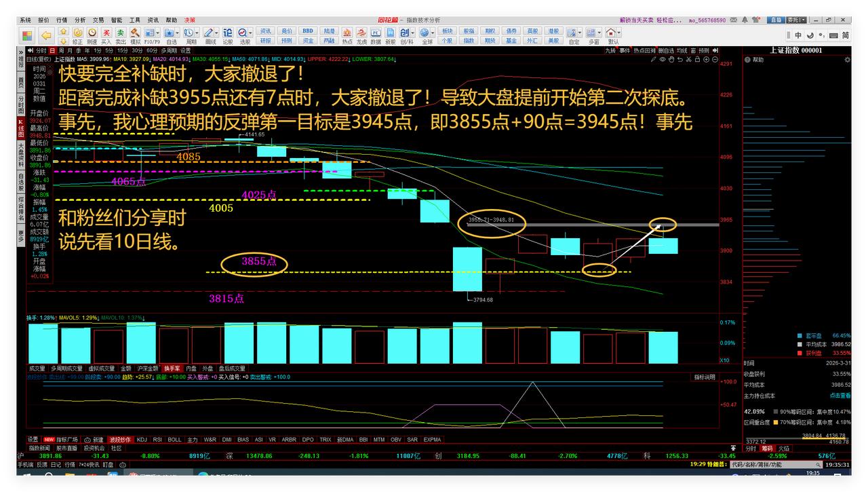Screen dimensions: 868x492
Task: Switch chip panel to 火焰 view
Action: [784, 449]
